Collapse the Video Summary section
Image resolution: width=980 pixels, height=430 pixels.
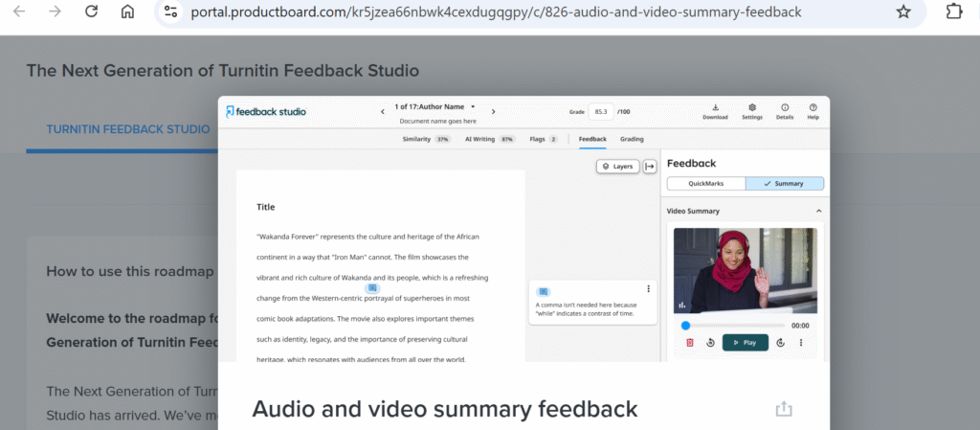pos(819,212)
